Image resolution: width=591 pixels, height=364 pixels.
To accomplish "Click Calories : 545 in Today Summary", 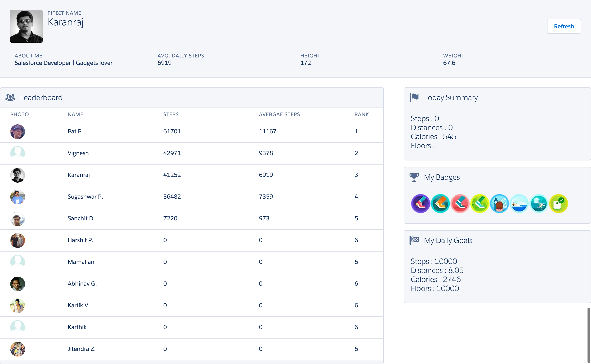I will pyautogui.click(x=433, y=136).
